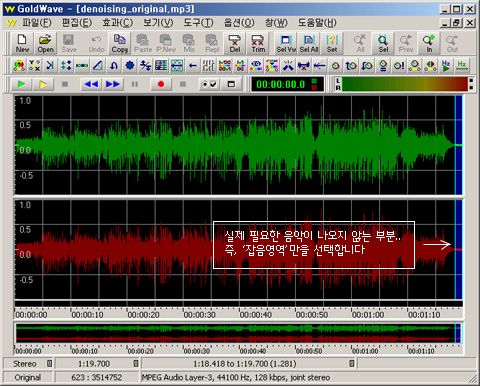Open the 옵션(O) menu
The height and width of the screenshot is (386, 480).
[239, 23]
